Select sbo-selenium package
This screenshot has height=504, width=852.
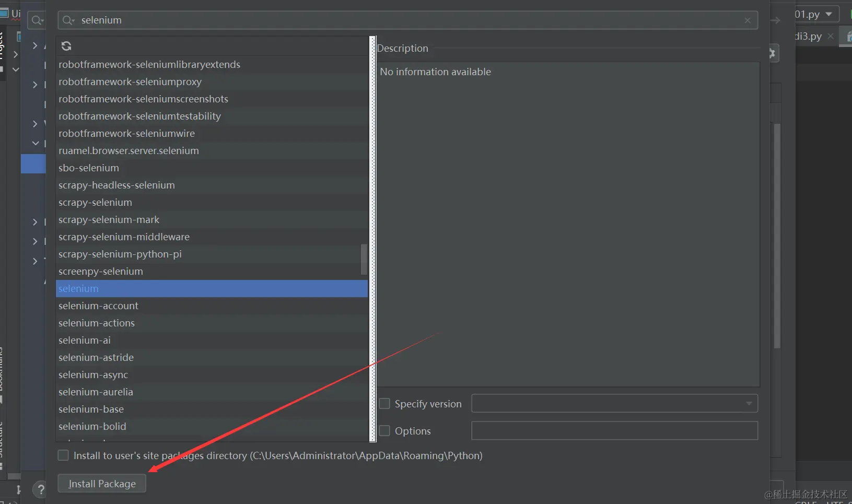point(212,168)
